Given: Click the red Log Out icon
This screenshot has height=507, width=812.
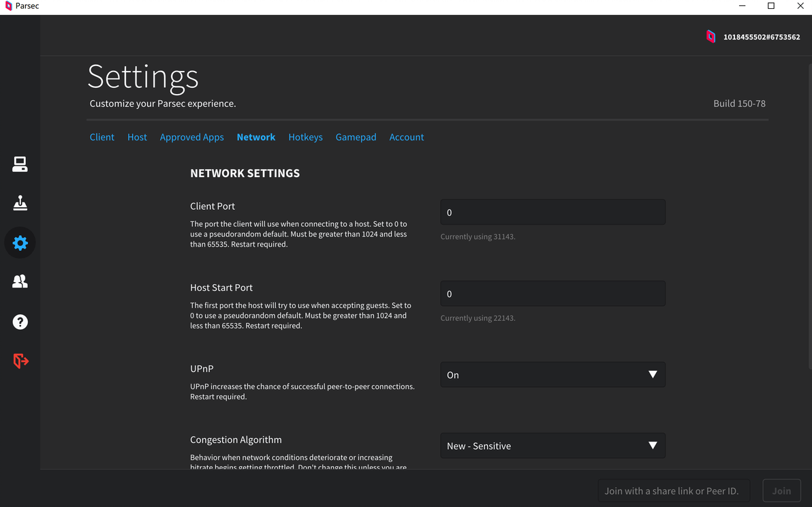Looking at the screenshot, I should pyautogui.click(x=20, y=360).
